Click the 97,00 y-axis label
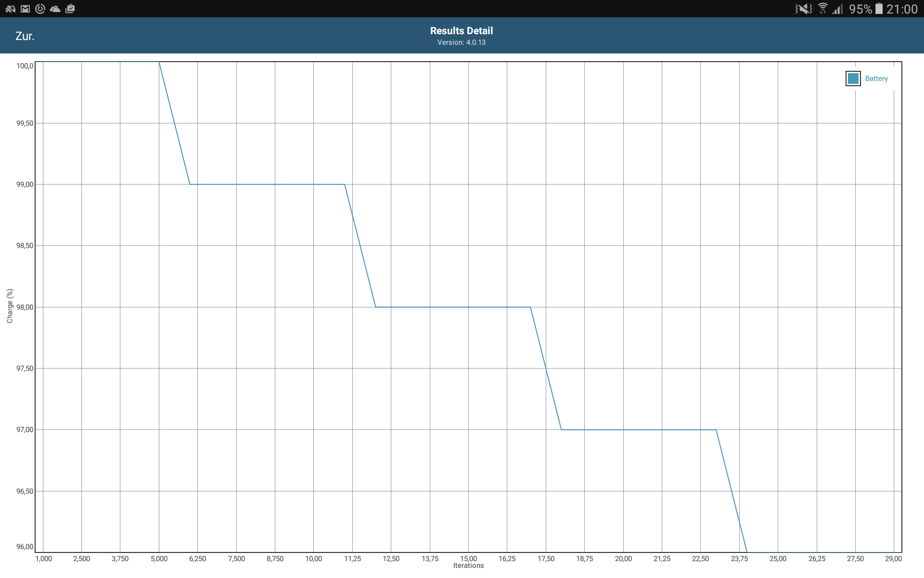Screen dimensions: 924x578 pos(25,430)
